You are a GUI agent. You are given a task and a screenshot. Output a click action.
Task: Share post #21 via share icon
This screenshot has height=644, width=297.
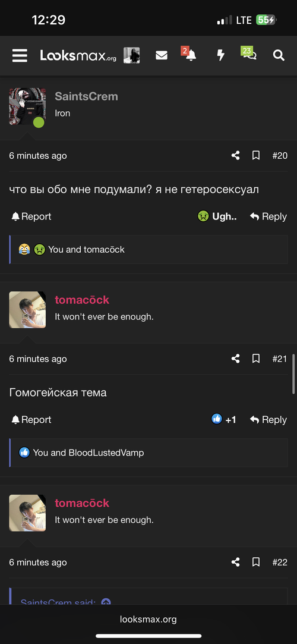[x=235, y=359]
